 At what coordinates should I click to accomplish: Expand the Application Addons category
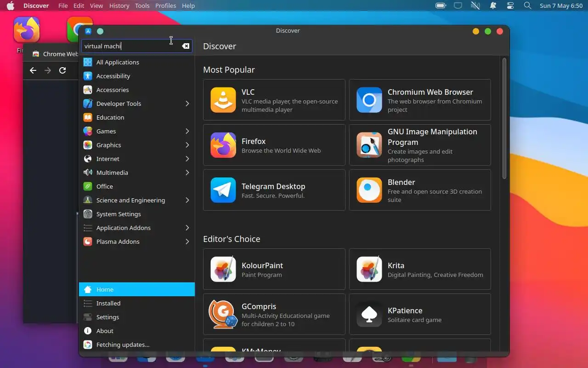click(x=187, y=228)
